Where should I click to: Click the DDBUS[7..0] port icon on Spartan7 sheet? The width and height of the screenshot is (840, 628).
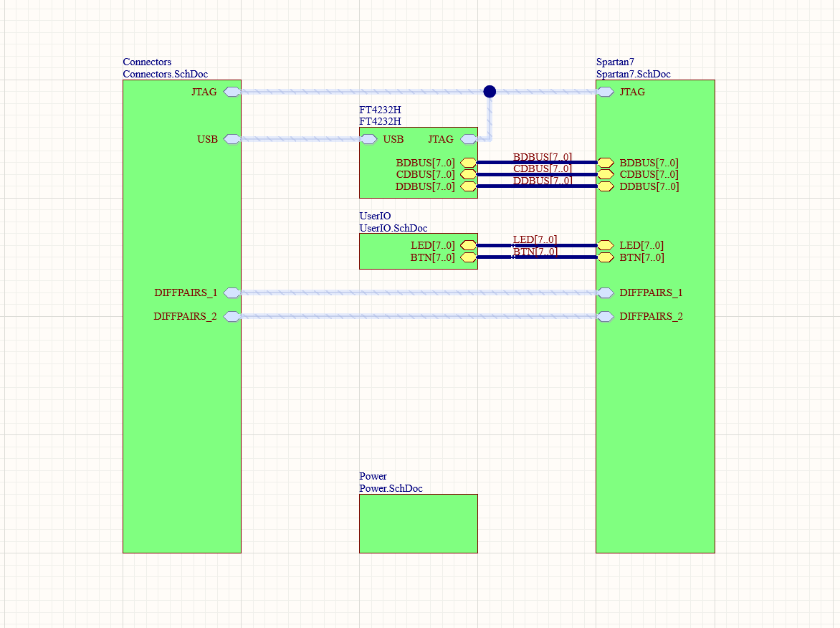[605, 186]
